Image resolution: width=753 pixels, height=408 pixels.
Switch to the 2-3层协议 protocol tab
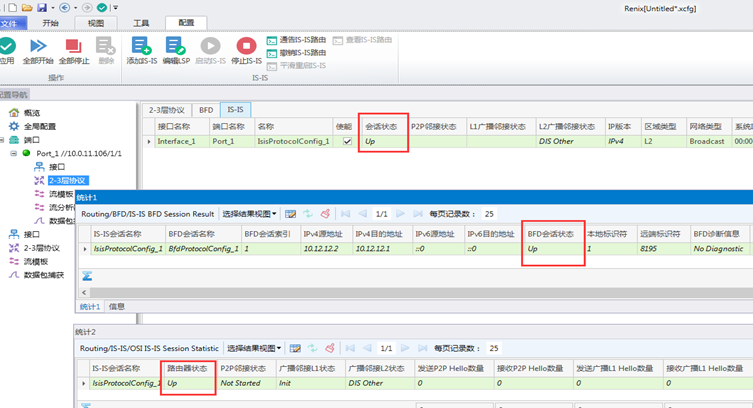point(167,110)
